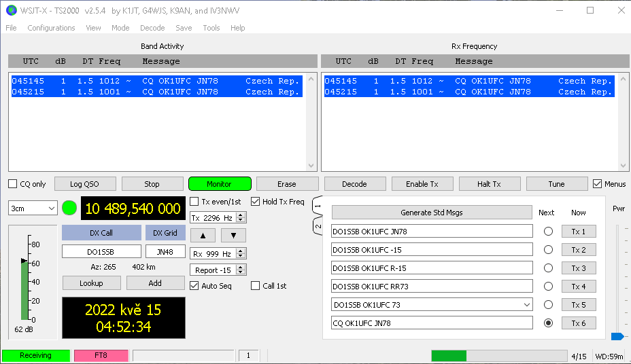The width and height of the screenshot is (631, 364).
Task: Click the frequency up arrow button
Action: 203,236
